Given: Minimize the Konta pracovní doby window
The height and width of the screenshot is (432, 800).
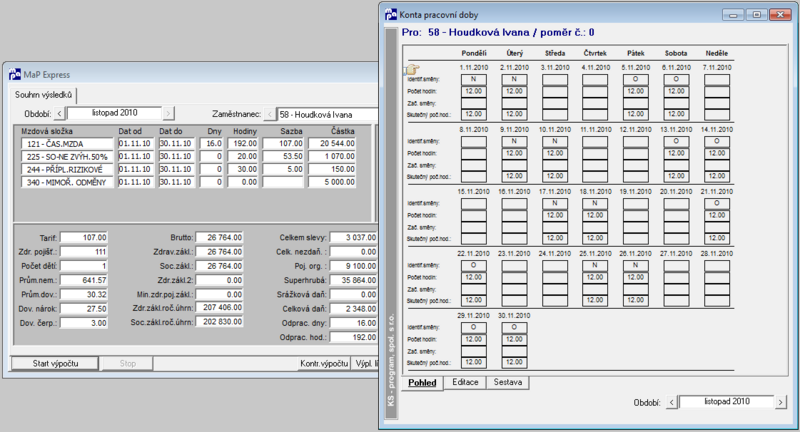Looking at the screenshot, I should [733, 15].
